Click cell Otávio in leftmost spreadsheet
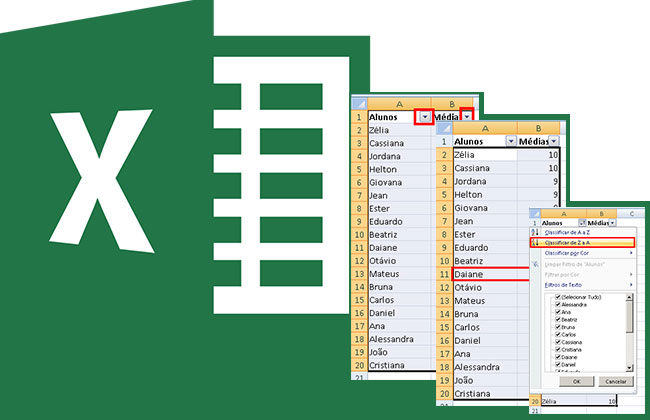 pos(399,261)
